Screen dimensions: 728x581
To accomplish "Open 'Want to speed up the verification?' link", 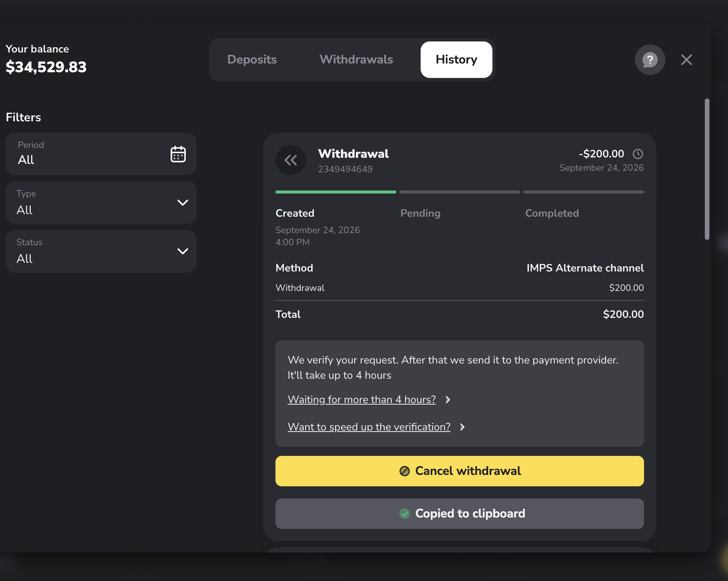I will click(369, 427).
